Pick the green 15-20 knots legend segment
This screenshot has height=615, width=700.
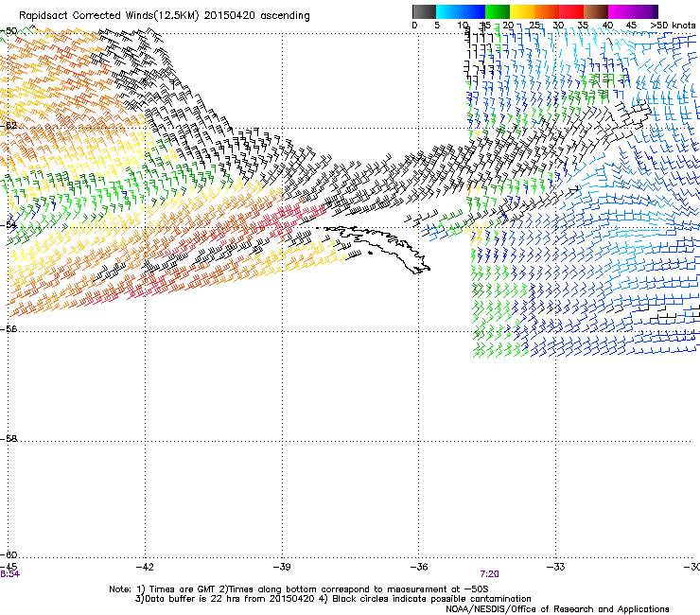coord(498,11)
